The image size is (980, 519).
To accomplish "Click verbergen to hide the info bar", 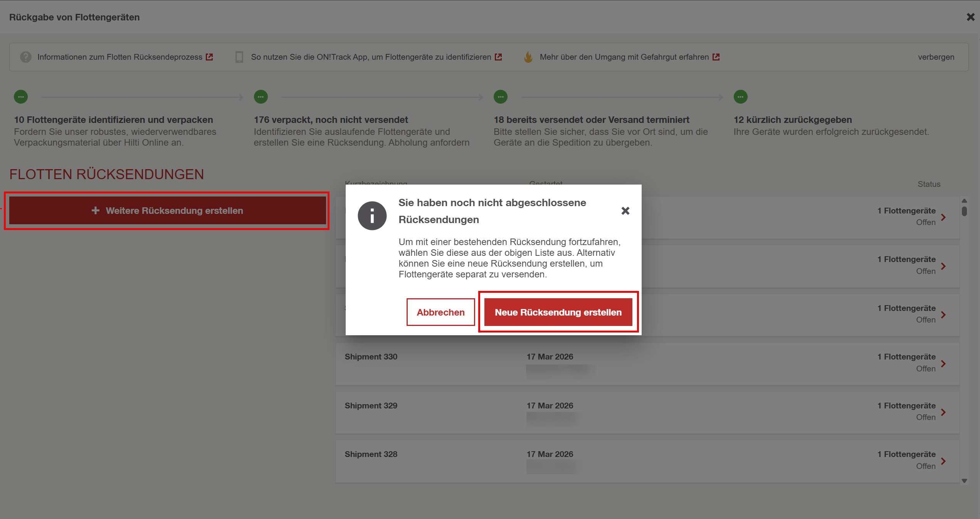I will click(936, 57).
